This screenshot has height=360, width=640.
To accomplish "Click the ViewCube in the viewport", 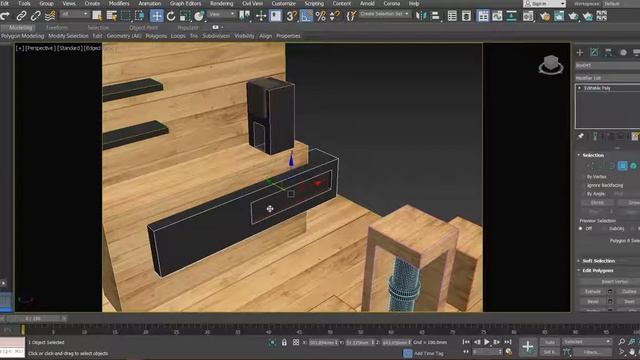I will 551,64.
